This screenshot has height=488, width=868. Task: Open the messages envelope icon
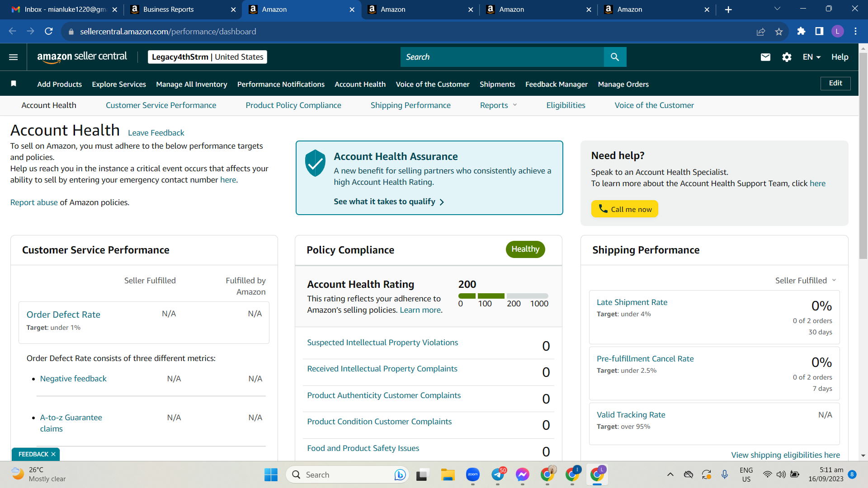click(x=765, y=57)
